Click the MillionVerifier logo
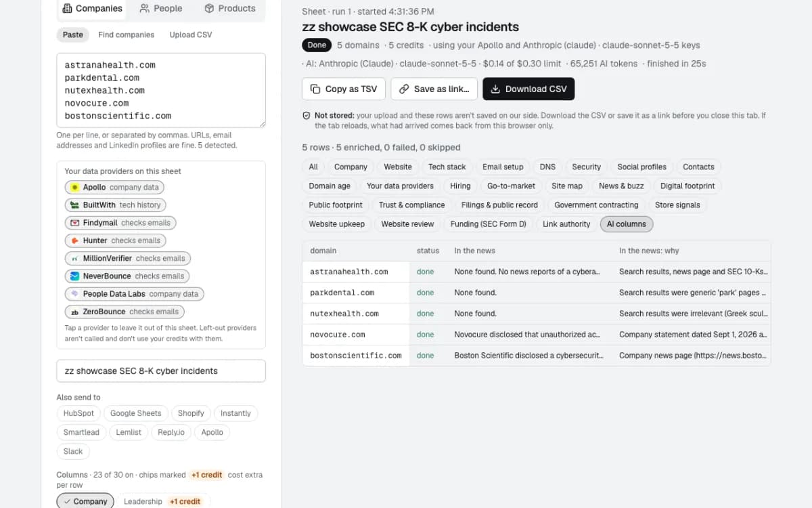The image size is (812, 508). click(74, 258)
